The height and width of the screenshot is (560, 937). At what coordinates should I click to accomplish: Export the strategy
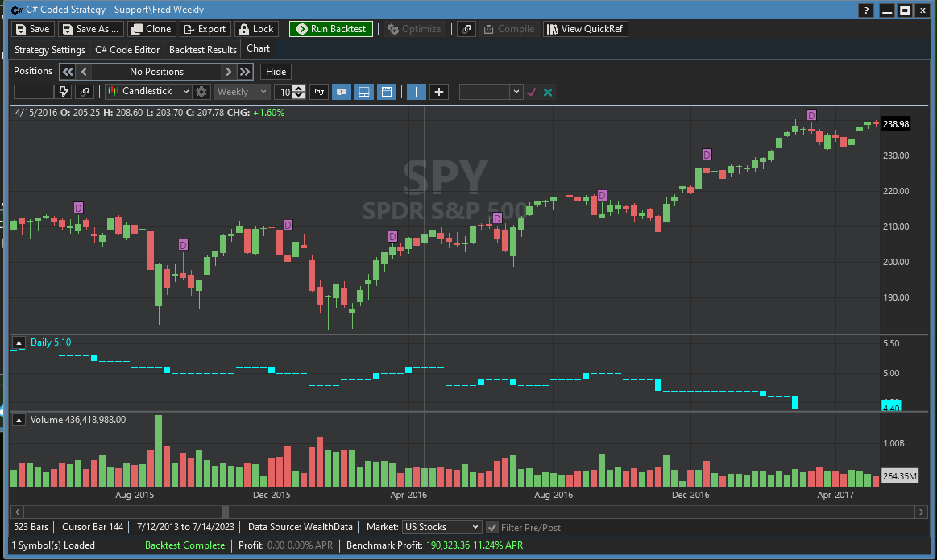205,29
